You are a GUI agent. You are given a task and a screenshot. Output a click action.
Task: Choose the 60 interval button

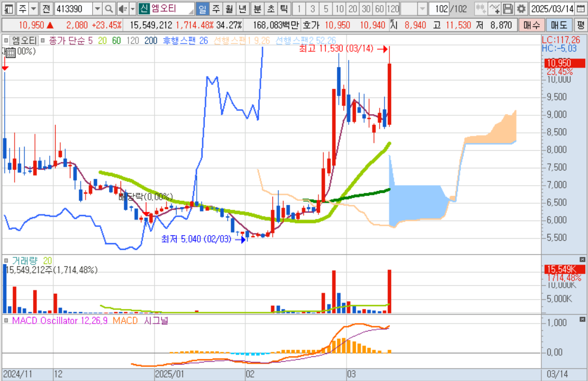pyautogui.click(x=379, y=8)
